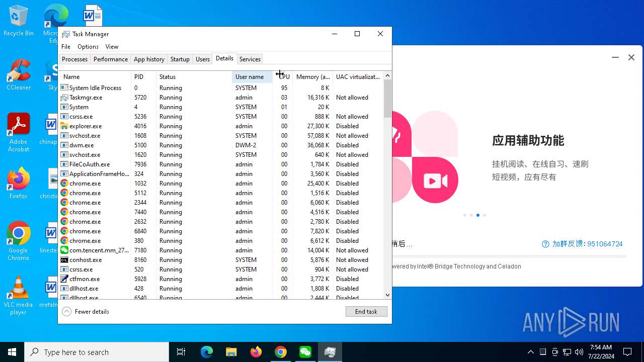Sort by the Name column header

(x=95, y=77)
